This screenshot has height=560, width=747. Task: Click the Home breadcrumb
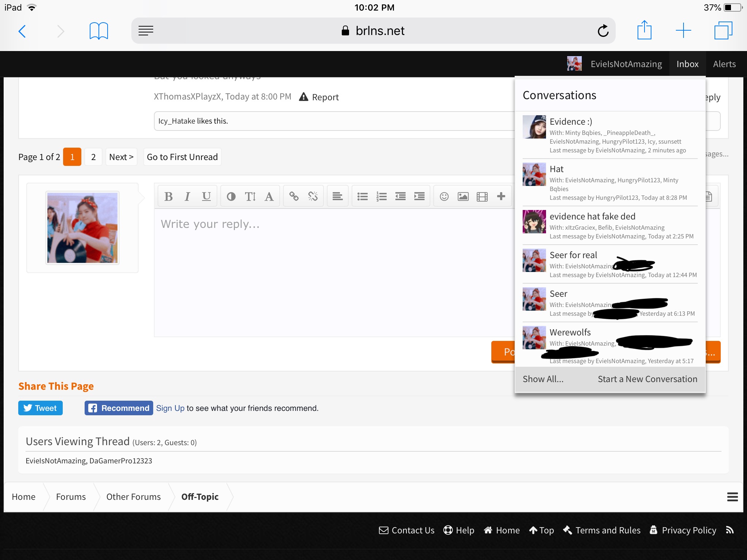tap(24, 497)
